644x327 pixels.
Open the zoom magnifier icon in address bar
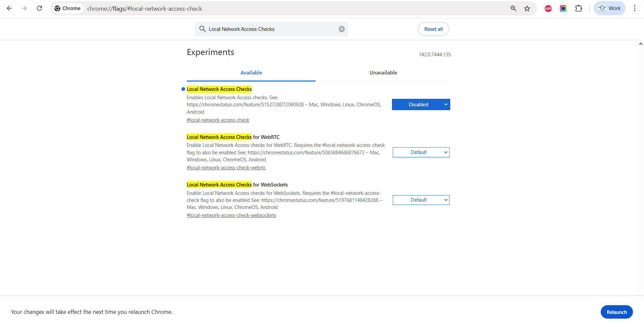[x=513, y=8]
